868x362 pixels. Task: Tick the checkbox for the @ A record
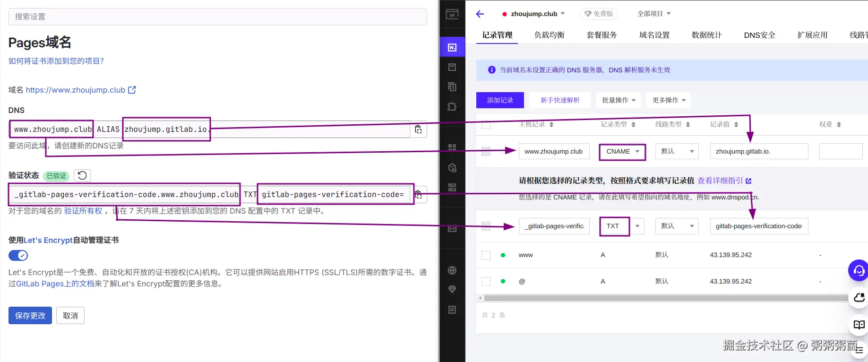[x=486, y=281]
